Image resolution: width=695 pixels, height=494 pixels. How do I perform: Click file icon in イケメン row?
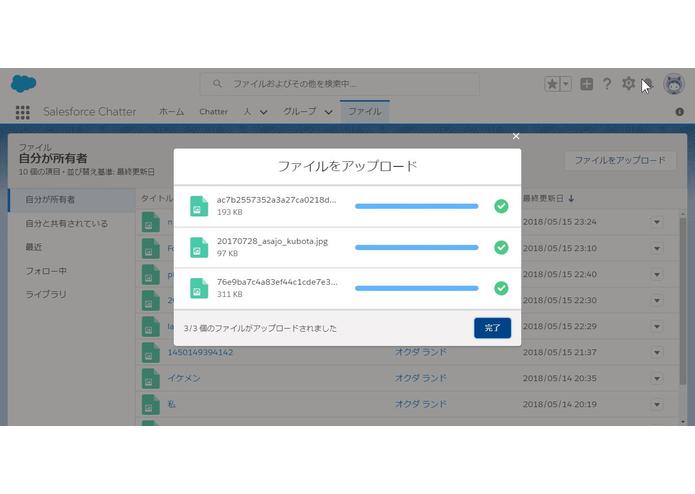pyautogui.click(x=151, y=379)
